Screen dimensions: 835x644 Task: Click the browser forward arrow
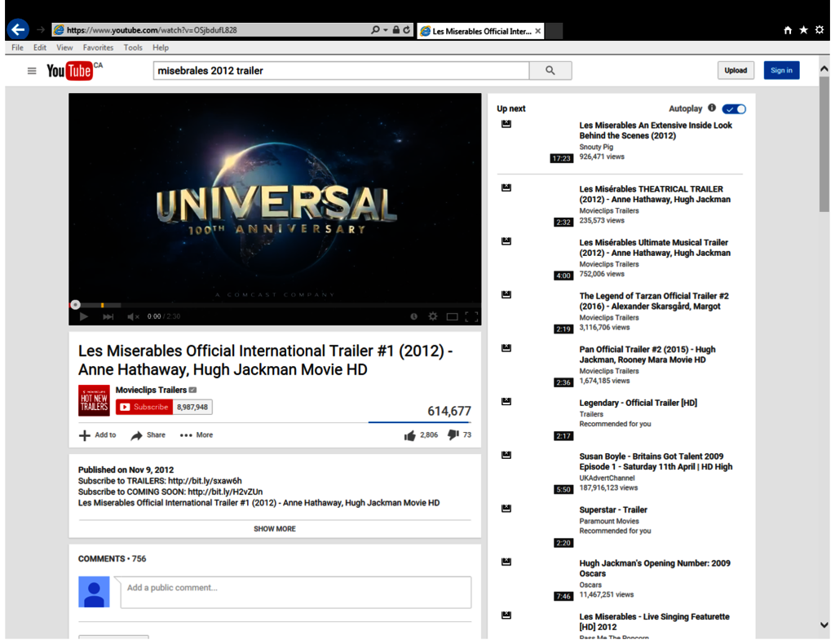41,30
